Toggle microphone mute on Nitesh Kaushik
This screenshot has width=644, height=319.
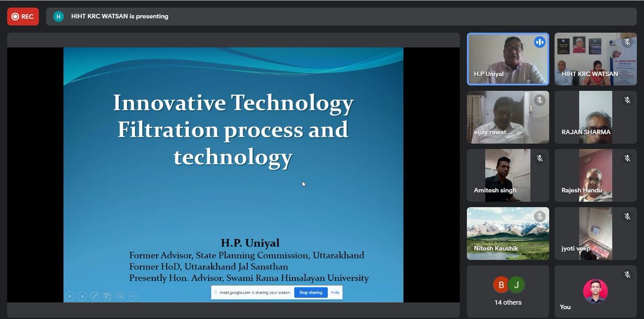(539, 216)
